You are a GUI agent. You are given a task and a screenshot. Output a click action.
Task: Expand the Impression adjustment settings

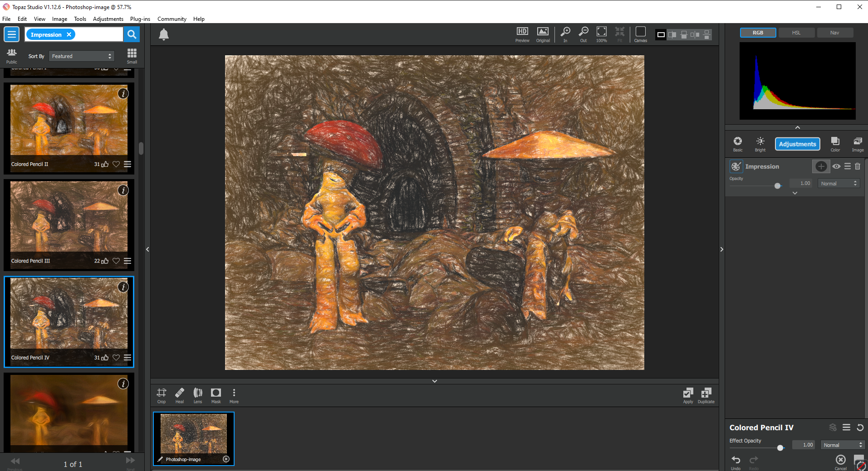tap(795, 193)
